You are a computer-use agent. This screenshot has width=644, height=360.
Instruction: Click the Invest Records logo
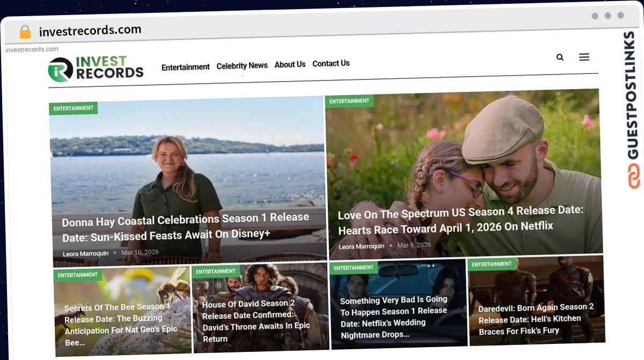click(96, 69)
